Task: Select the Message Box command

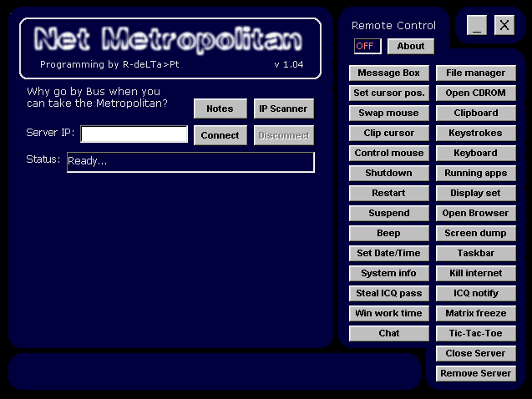Action: point(388,73)
